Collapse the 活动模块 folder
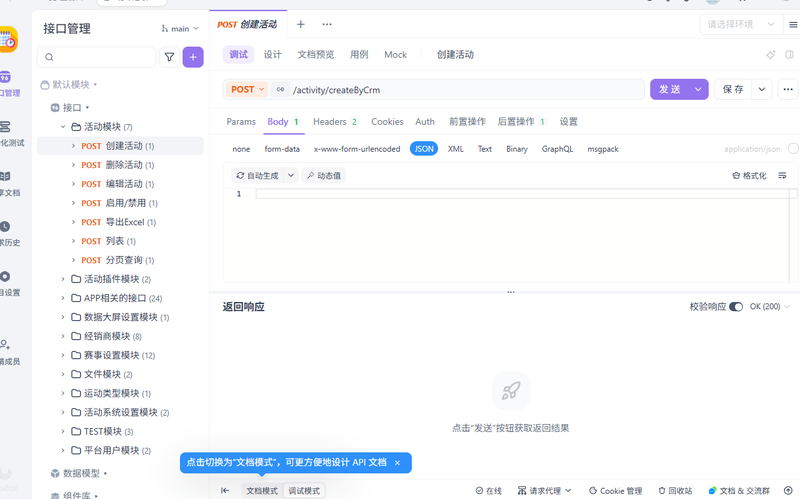Viewport: 800px width, 499px height. pyautogui.click(x=63, y=127)
